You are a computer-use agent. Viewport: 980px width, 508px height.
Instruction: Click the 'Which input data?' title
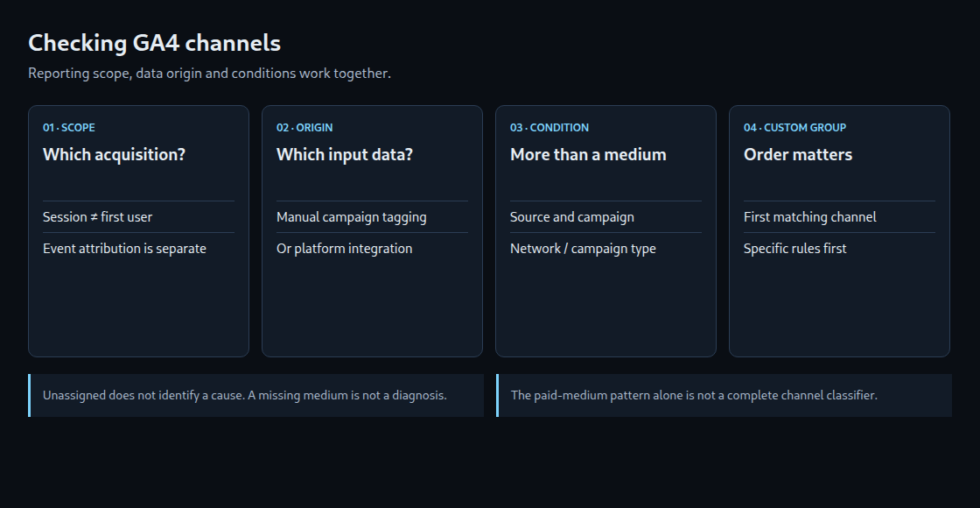(x=345, y=154)
